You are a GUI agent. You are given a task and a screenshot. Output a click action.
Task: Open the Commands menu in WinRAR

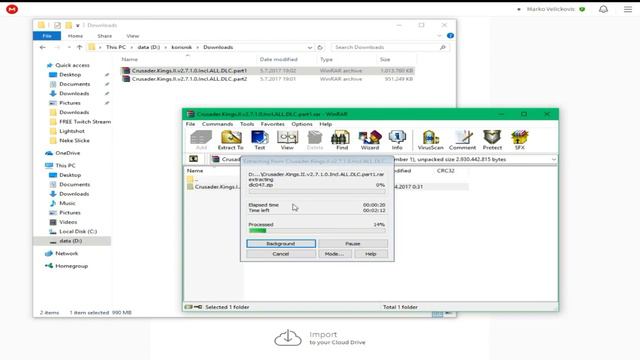coord(217,124)
